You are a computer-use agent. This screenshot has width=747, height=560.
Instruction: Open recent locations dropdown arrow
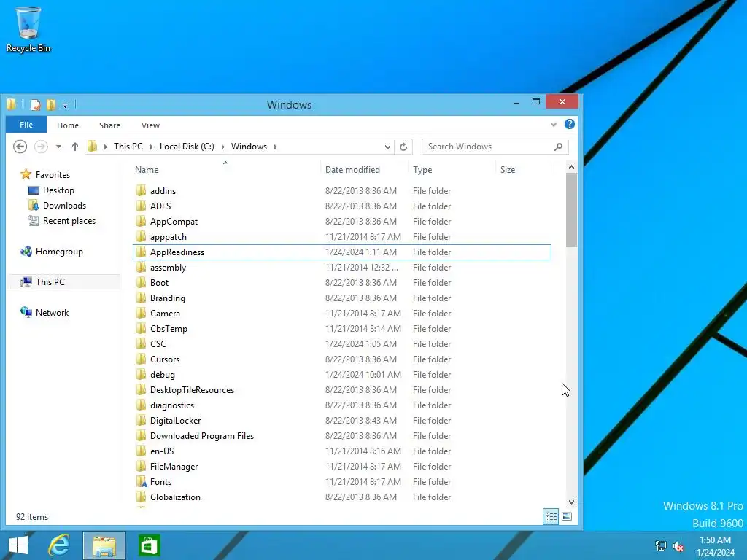click(58, 147)
